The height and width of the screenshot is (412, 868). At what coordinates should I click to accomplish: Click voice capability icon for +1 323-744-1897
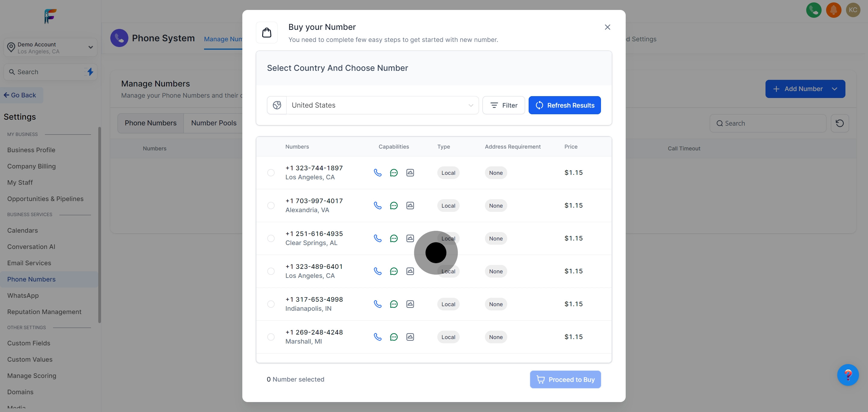click(x=377, y=173)
